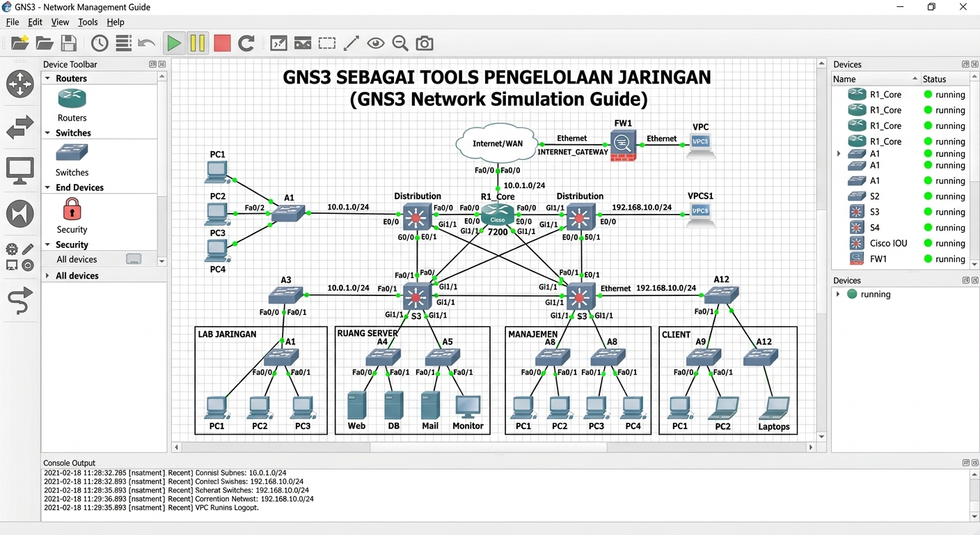Click the green Start all nodes button

173,43
